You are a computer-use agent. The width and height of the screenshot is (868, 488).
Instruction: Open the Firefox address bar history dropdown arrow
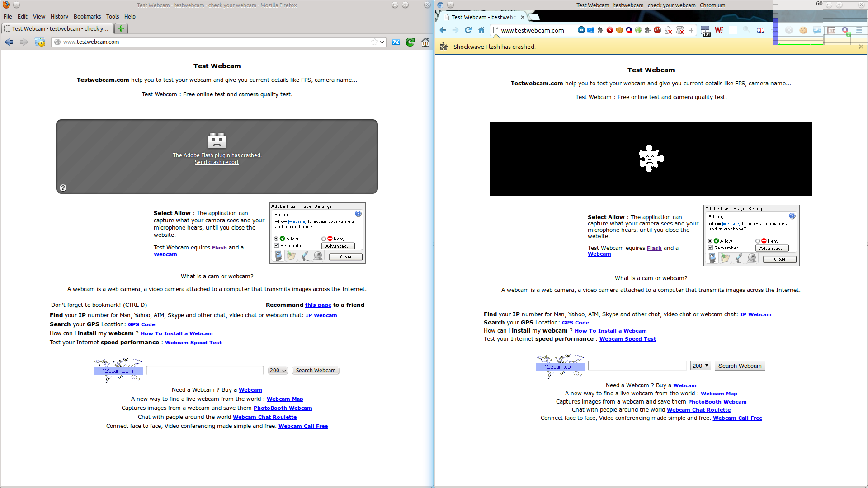point(382,42)
